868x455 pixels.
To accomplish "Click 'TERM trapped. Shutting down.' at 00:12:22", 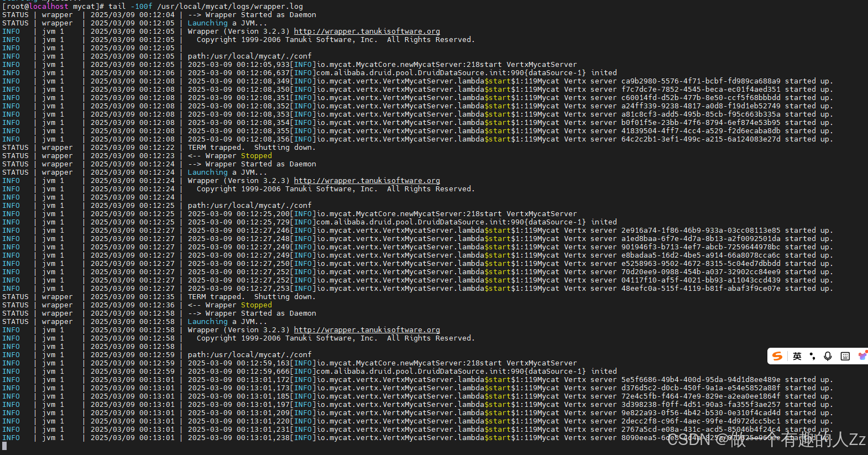I will [x=252, y=148].
